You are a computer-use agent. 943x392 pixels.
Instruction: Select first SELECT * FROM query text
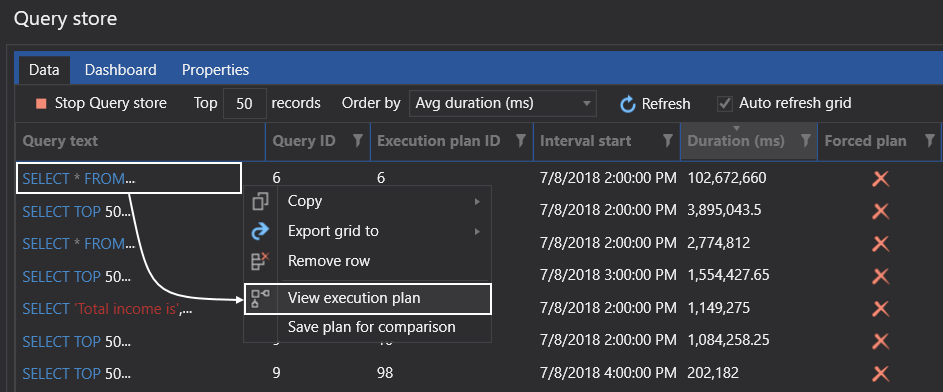pyautogui.click(x=79, y=179)
